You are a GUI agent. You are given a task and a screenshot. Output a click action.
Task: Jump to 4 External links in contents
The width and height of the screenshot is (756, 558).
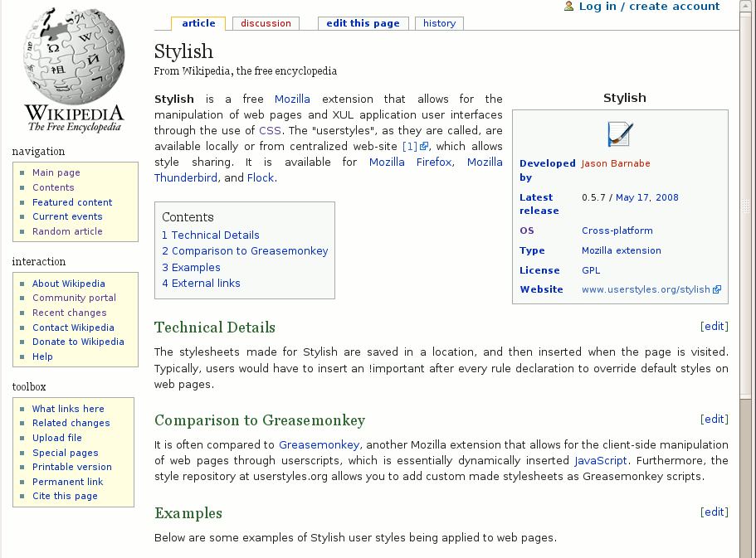pos(201,284)
